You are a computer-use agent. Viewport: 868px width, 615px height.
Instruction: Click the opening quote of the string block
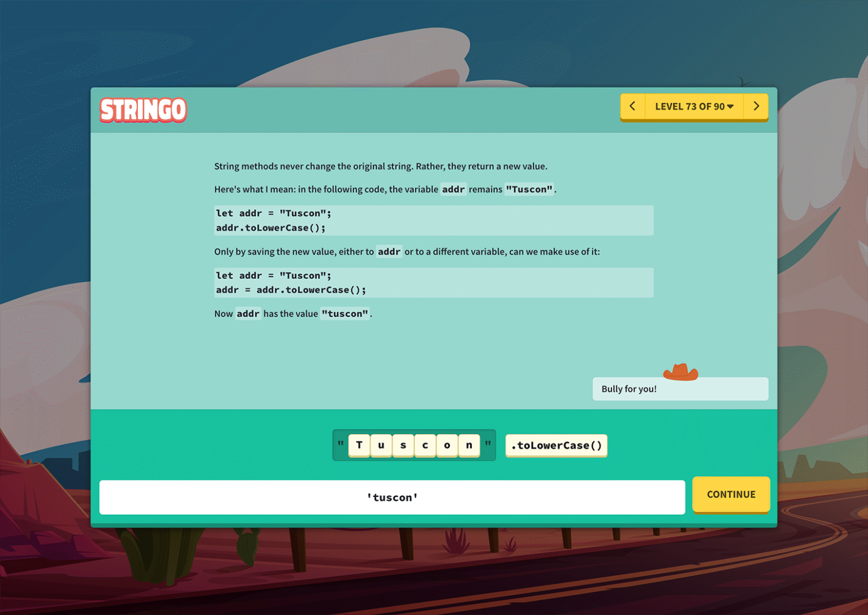341,444
